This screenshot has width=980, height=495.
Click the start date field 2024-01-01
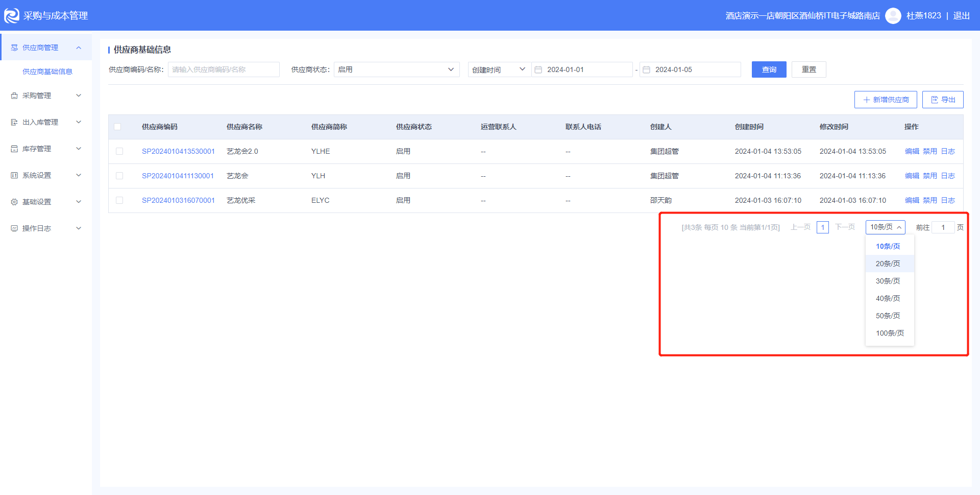point(582,69)
